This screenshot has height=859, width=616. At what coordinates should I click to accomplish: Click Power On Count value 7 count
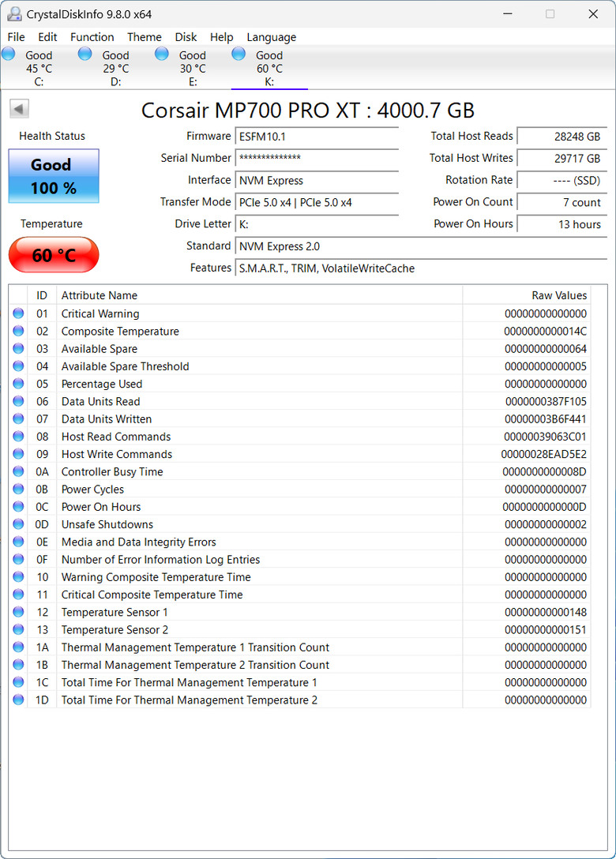coord(562,202)
